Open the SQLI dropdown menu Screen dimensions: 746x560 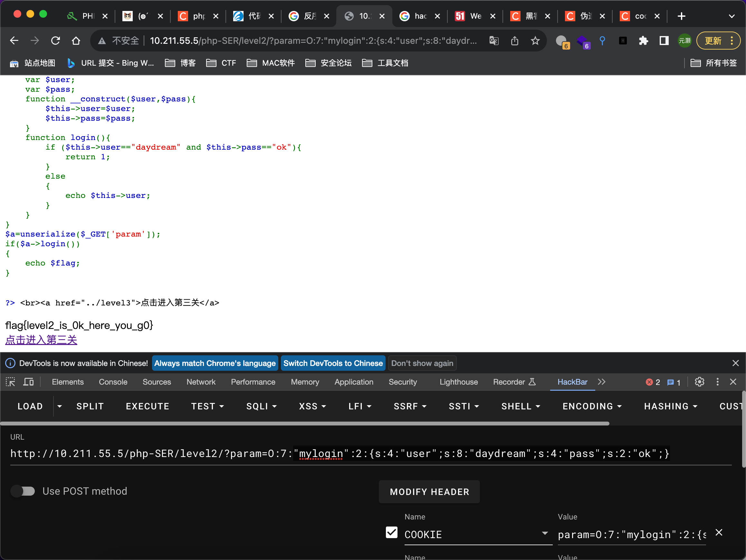pos(261,406)
